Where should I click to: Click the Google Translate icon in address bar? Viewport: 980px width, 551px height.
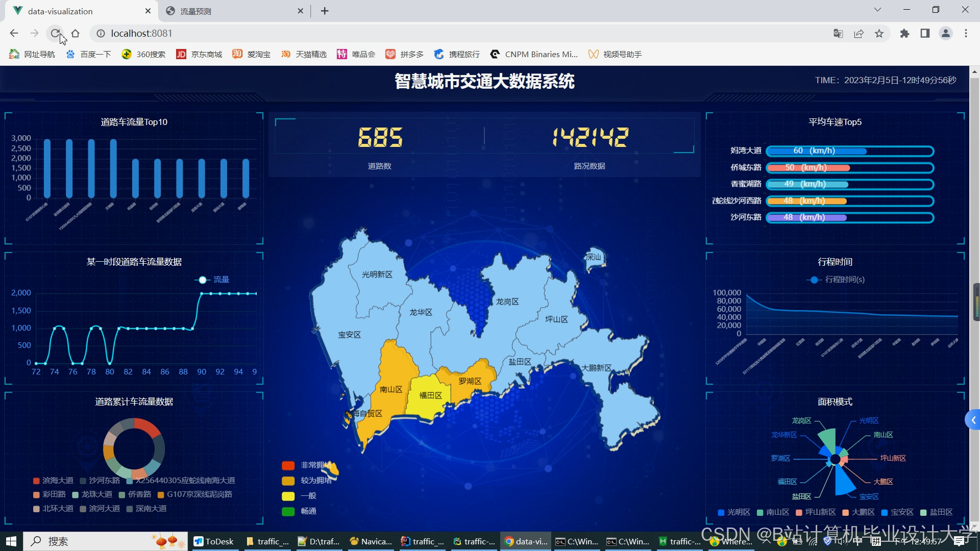(x=838, y=33)
